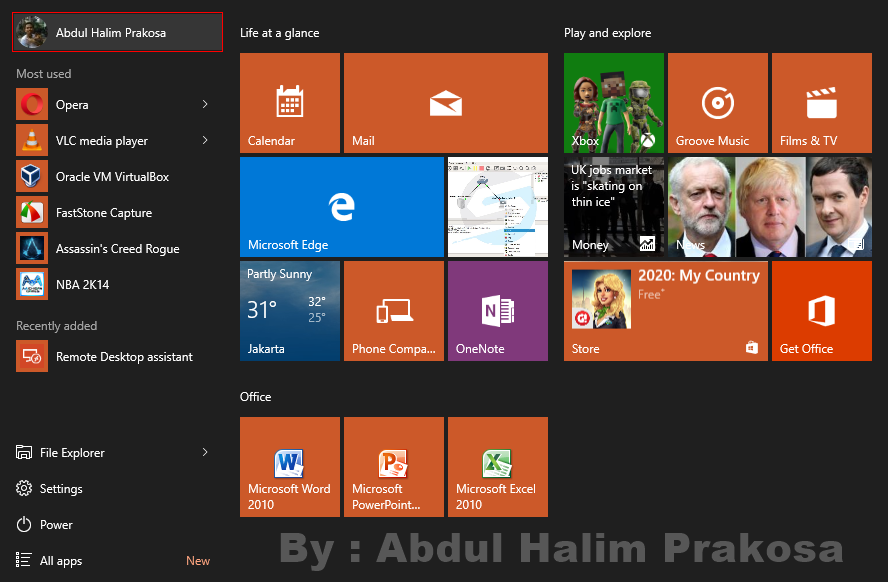Open the Money tile about UK jobs
This screenshot has height=582, width=888.
tap(614, 207)
